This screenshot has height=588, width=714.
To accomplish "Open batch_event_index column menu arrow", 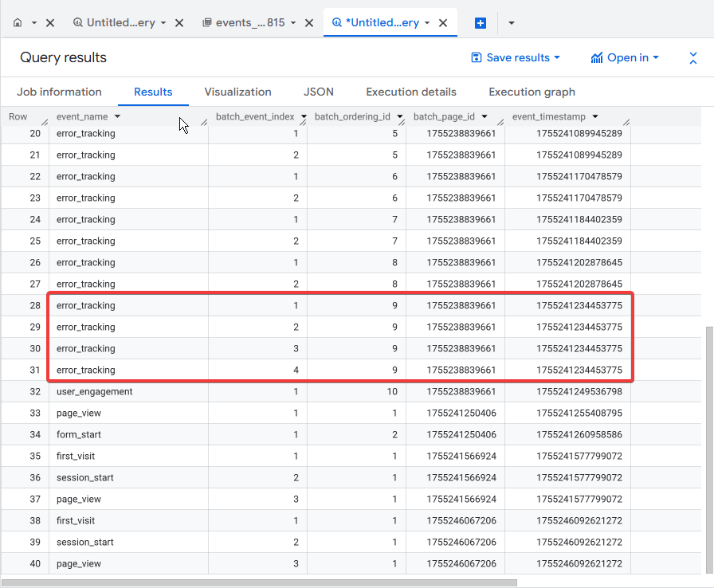I will tap(303, 117).
